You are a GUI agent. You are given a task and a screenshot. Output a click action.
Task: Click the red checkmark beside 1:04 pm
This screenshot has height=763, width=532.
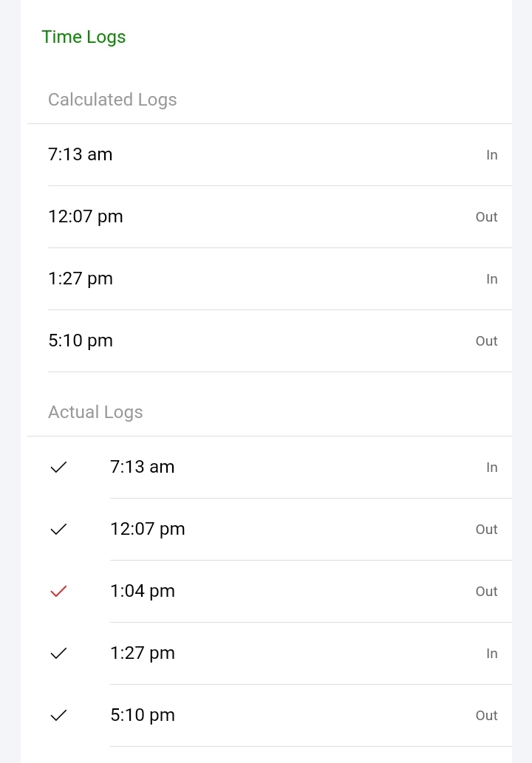coord(58,591)
